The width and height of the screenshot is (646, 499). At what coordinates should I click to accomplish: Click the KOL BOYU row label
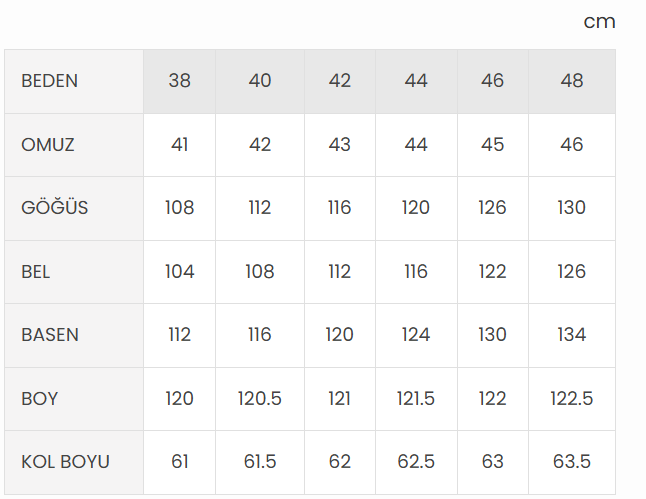tap(66, 462)
